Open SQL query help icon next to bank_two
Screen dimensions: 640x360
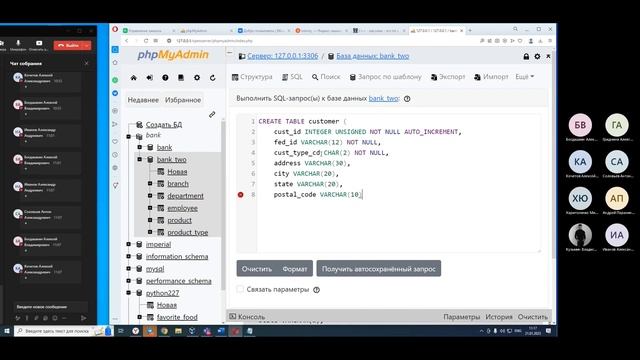click(x=407, y=99)
